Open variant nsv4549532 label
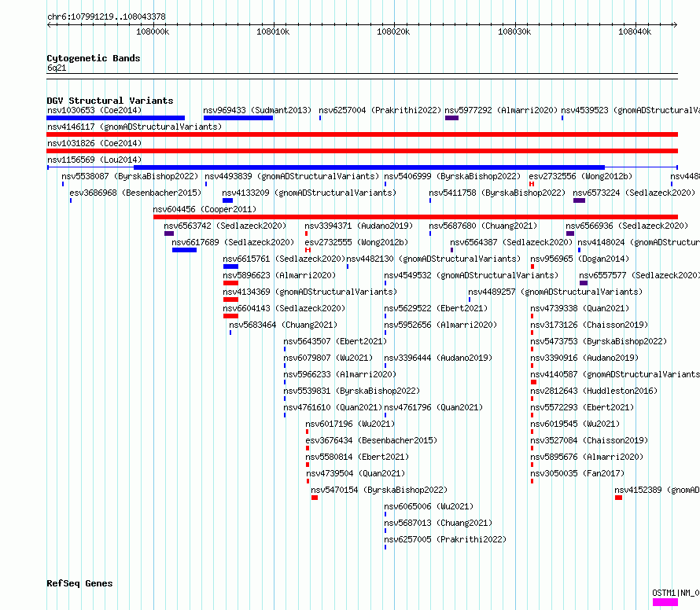 [471, 275]
